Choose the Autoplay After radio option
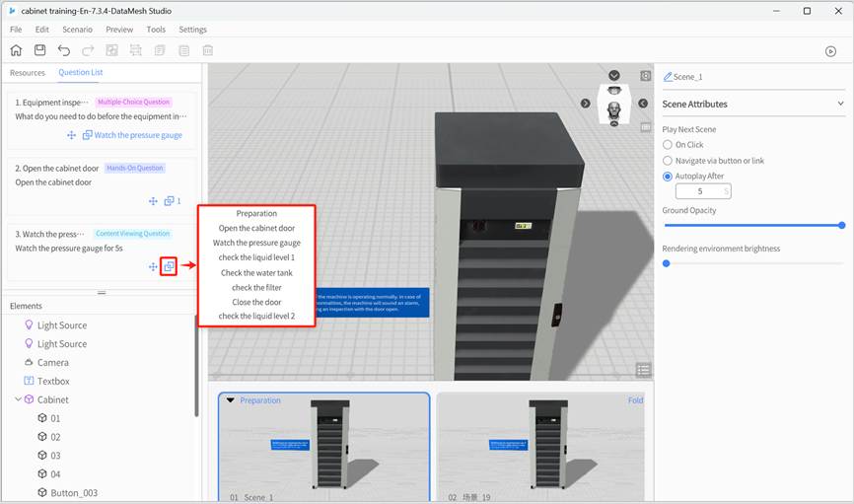This screenshot has height=504, width=854. point(668,177)
